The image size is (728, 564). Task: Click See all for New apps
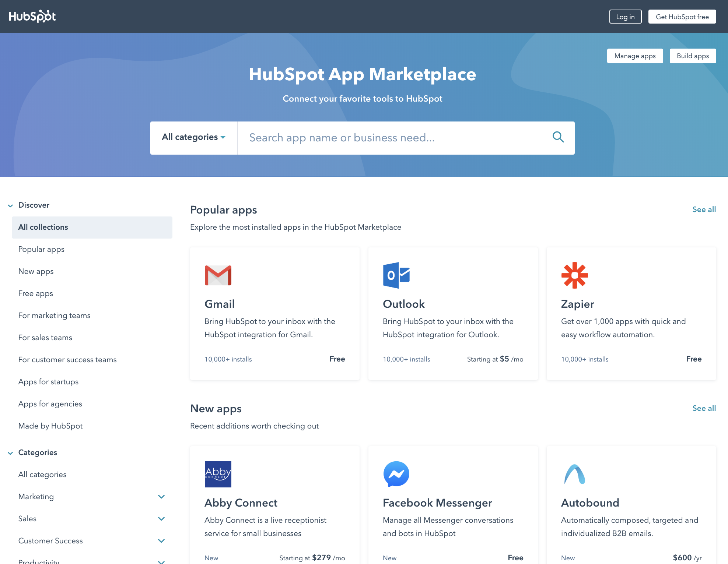[704, 408]
